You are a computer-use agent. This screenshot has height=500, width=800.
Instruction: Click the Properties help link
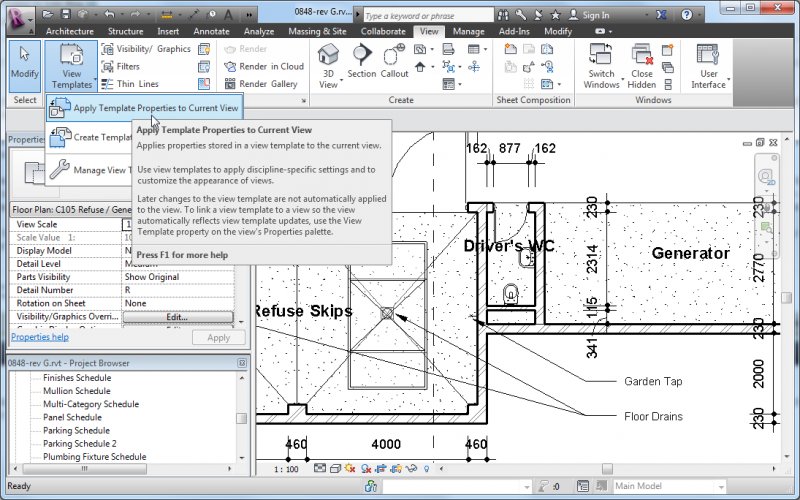[40, 338]
